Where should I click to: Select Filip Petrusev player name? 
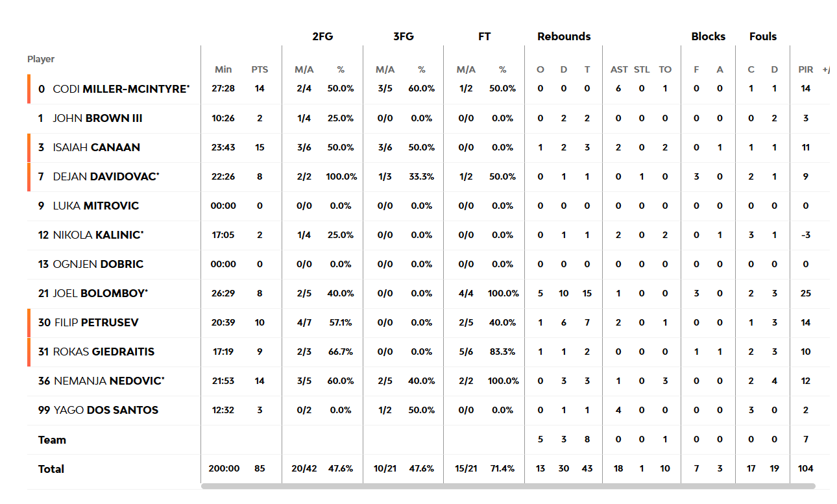96,322
